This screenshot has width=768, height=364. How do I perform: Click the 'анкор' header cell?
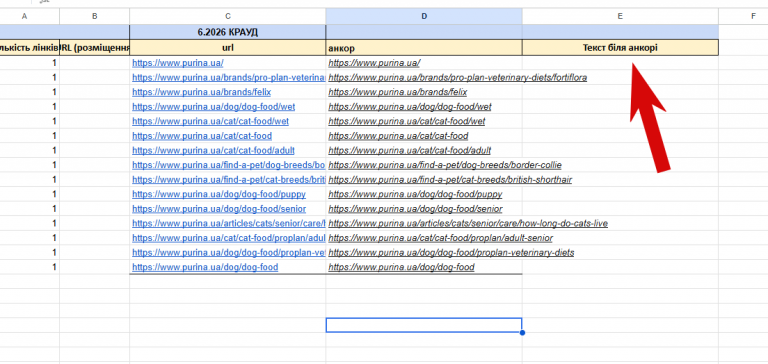pyautogui.click(x=424, y=48)
